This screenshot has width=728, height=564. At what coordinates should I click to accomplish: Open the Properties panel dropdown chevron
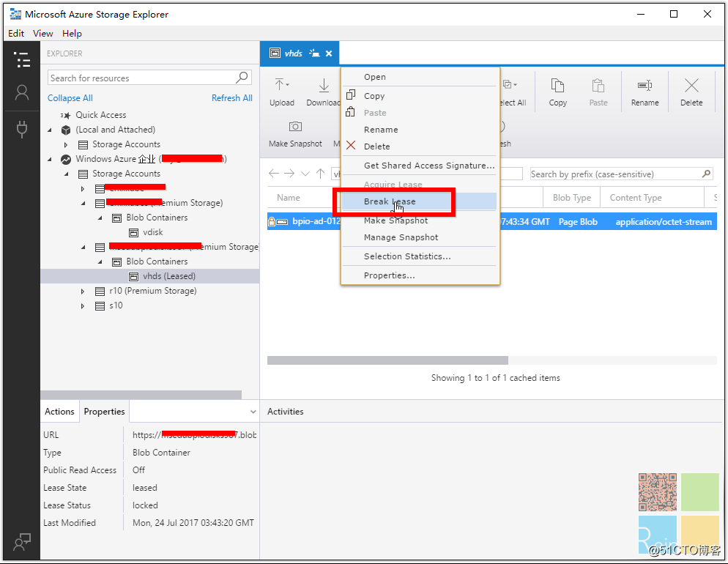[253, 412]
